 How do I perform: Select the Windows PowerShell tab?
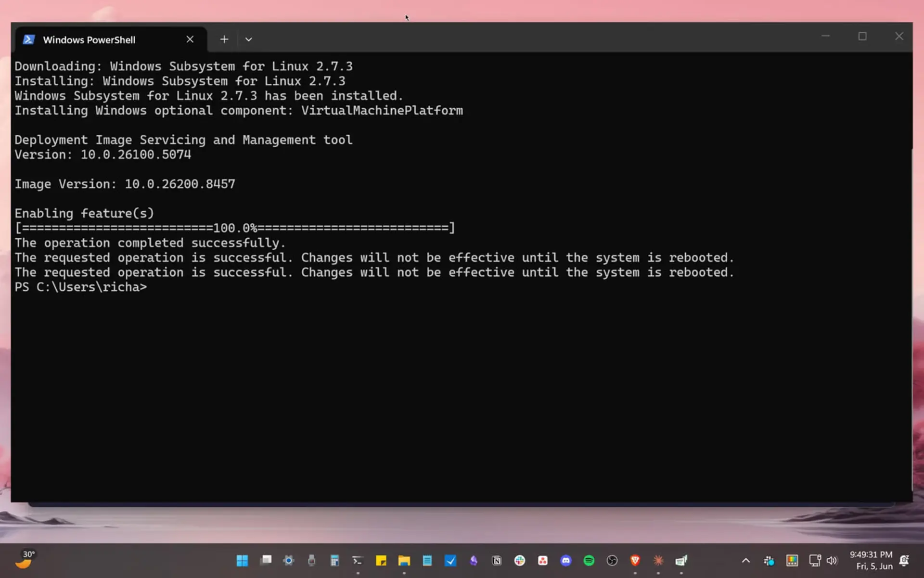[111, 39]
